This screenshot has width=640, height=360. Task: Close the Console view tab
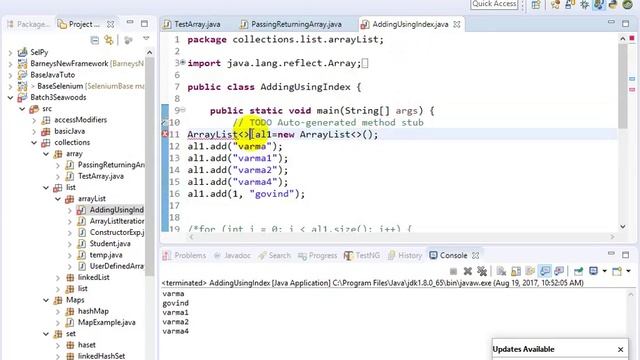(476, 256)
